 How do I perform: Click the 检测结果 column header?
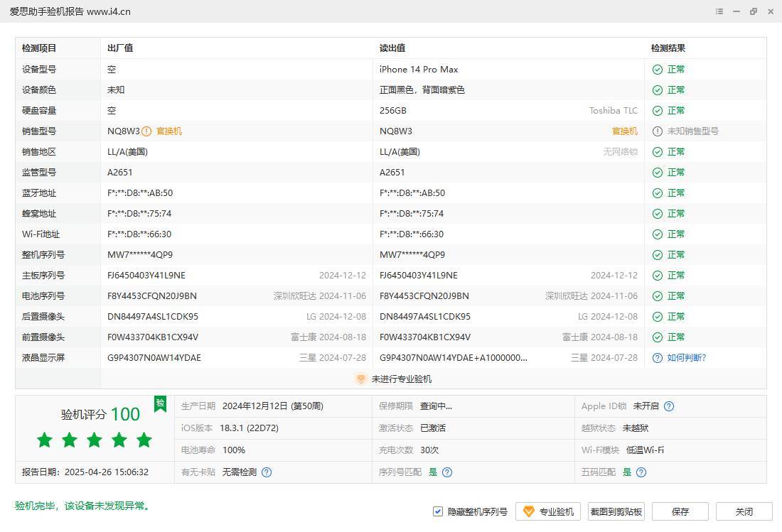tap(668, 48)
